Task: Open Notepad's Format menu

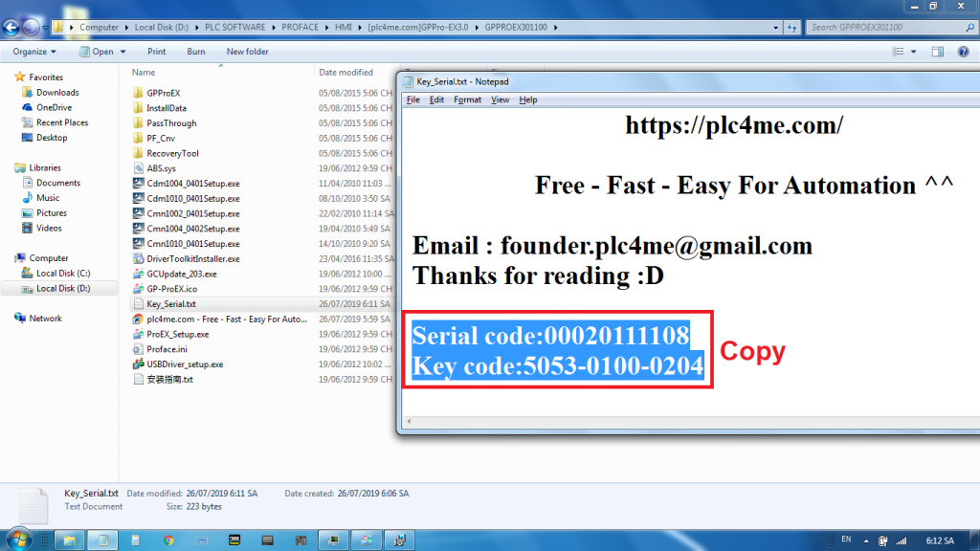Action: [x=467, y=99]
